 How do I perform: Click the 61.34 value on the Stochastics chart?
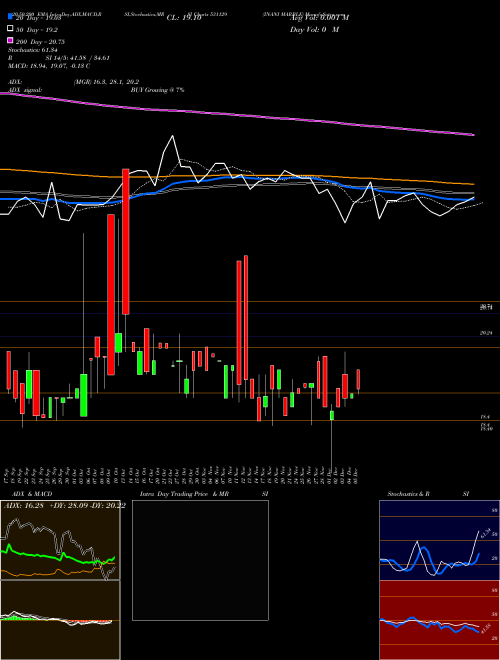484,534
